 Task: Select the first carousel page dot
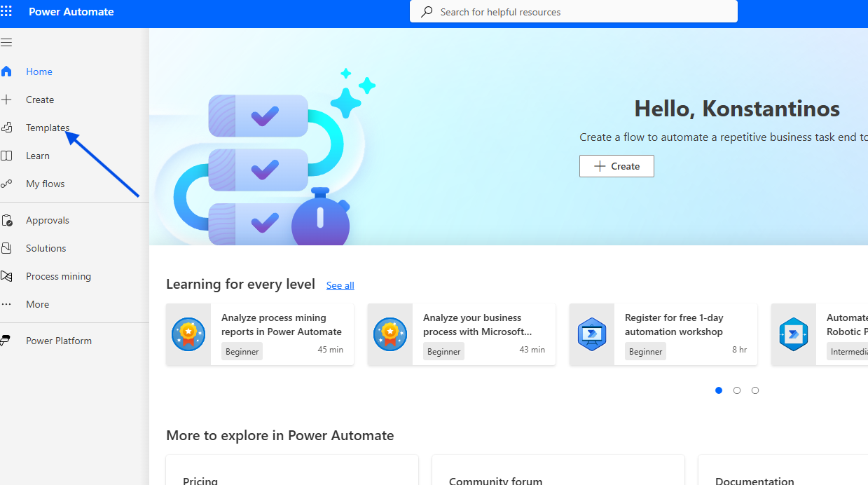point(719,390)
